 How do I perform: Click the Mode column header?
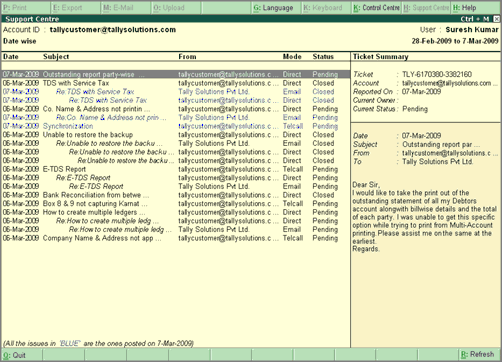point(292,57)
